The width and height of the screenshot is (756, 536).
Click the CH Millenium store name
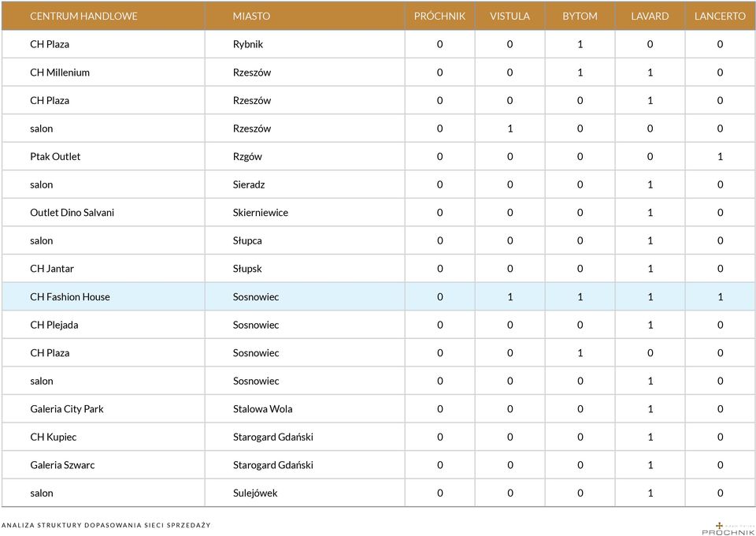coord(60,73)
